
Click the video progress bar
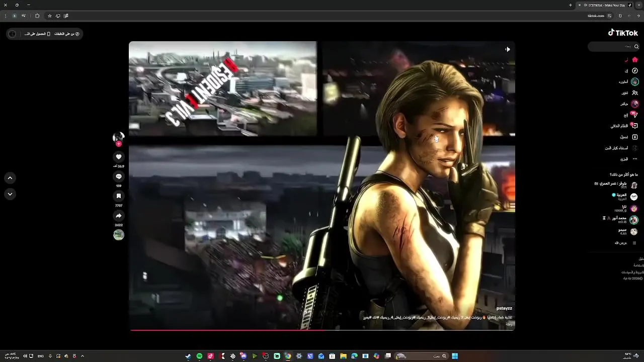322,330
